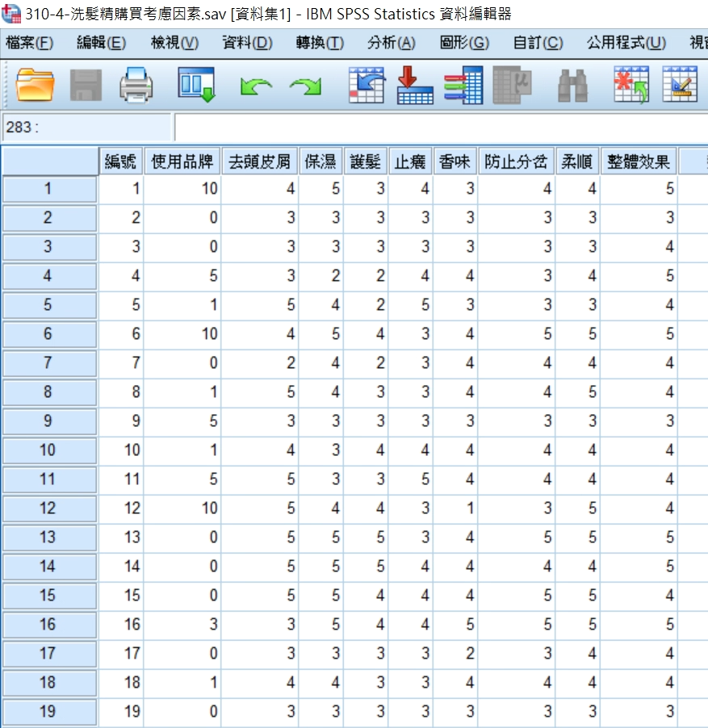The image size is (708, 728).
Task: Click the Variables icon in toolbar
Action: point(463,84)
